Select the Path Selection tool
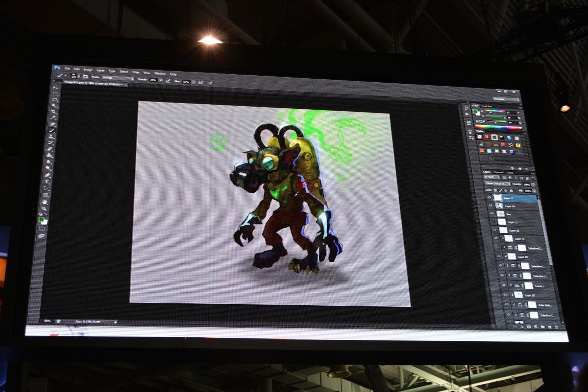This screenshot has width=588, height=392. (46, 188)
